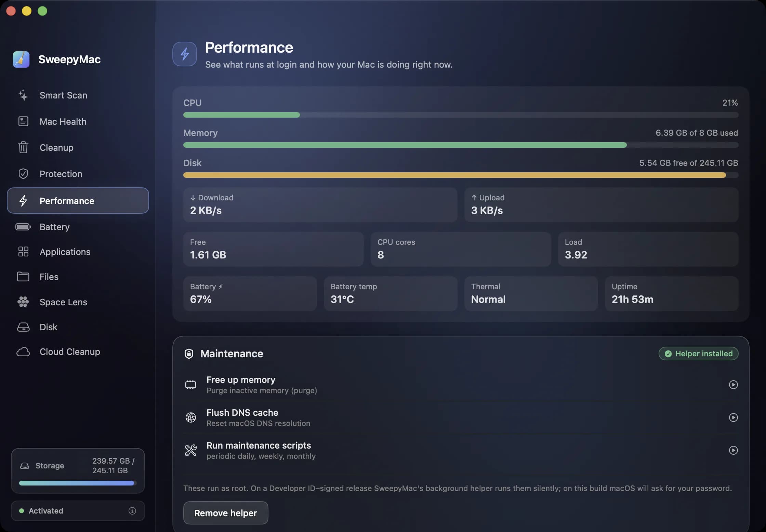
Task: Click the Cleanup trash can icon
Action: click(x=23, y=147)
